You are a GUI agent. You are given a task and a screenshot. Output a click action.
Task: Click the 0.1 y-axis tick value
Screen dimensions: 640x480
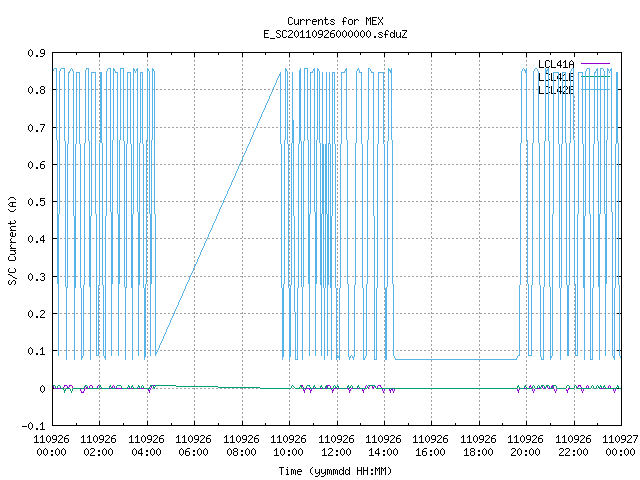pos(36,351)
